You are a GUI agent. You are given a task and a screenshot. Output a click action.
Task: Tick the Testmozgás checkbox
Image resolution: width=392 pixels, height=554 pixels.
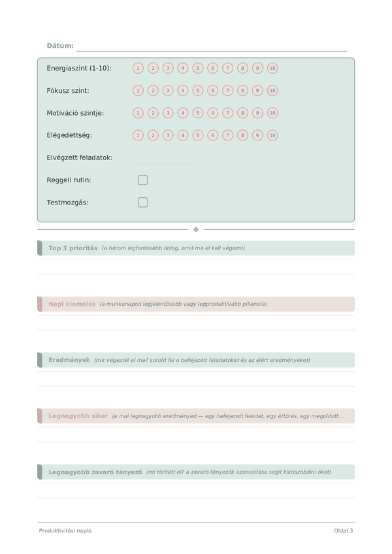click(143, 203)
